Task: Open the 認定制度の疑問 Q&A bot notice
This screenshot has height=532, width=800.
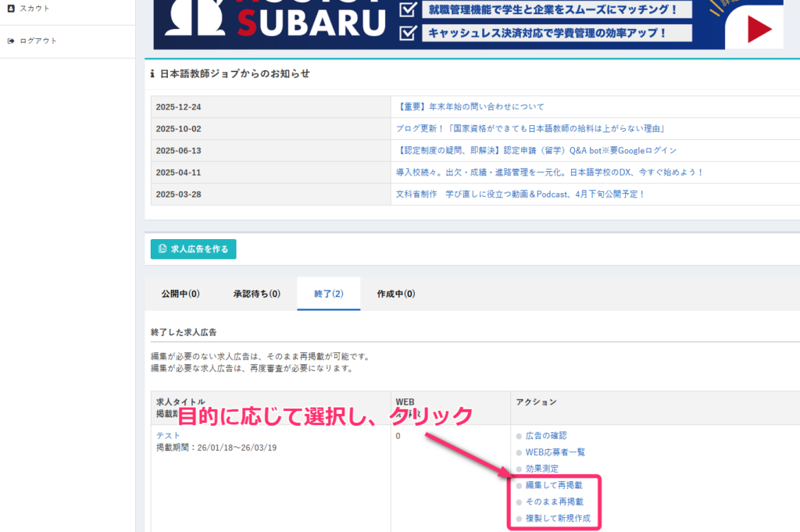Action: click(x=536, y=150)
